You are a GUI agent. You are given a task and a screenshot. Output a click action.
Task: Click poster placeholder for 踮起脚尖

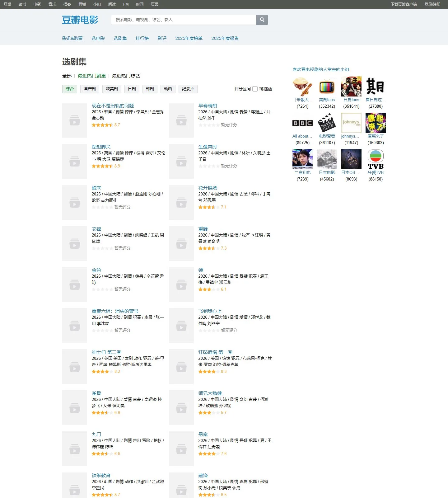coord(75,161)
